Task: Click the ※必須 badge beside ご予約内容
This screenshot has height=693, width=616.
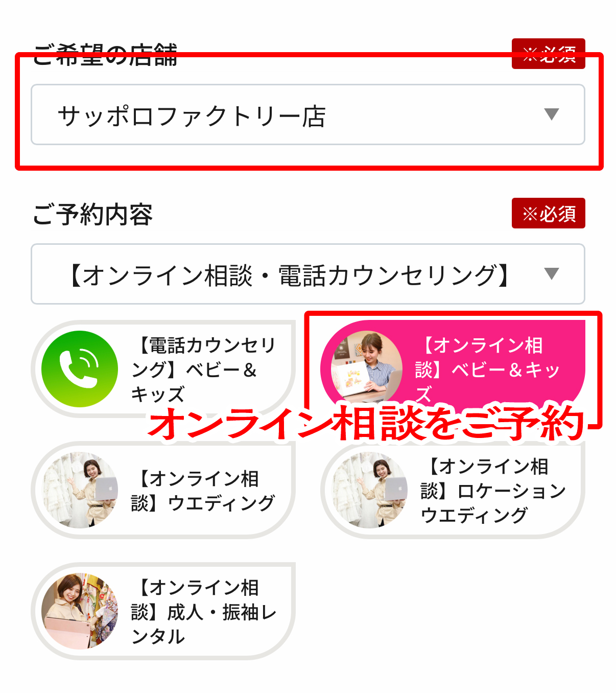Action: tap(549, 213)
